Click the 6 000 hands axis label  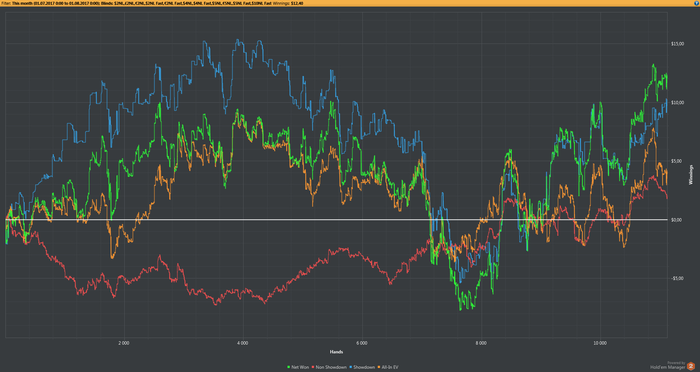tap(362, 343)
